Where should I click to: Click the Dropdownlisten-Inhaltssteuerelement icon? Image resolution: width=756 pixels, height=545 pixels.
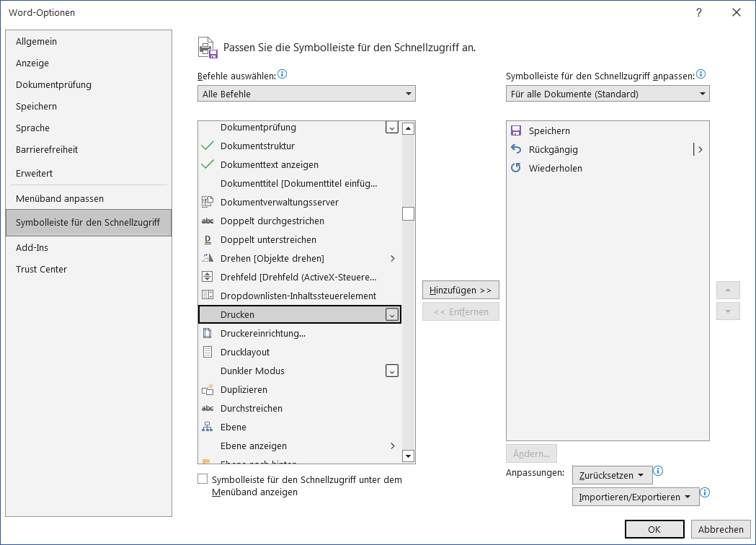click(208, 295)
